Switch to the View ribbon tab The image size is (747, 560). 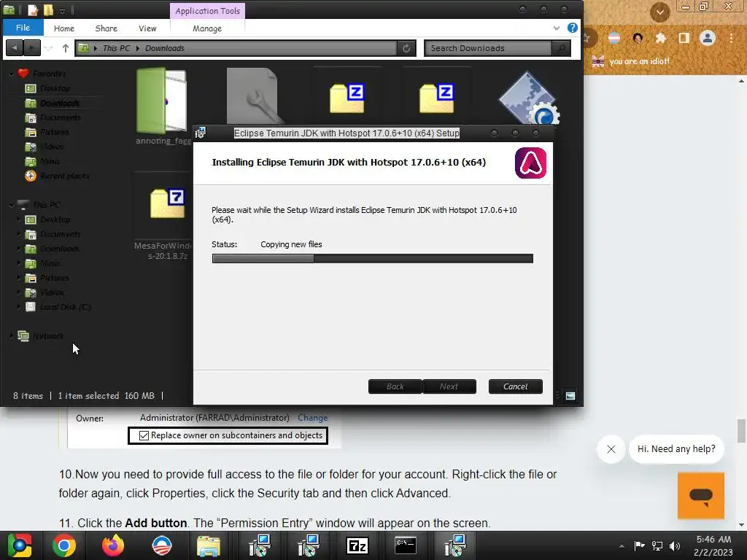pyautogui.click(x=147, y=28)
